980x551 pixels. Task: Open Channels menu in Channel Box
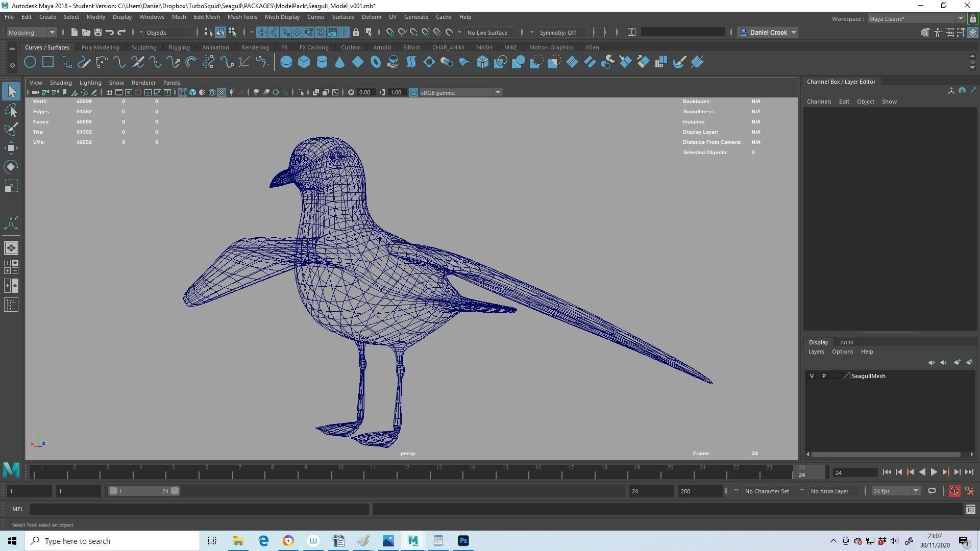[819, 102]
